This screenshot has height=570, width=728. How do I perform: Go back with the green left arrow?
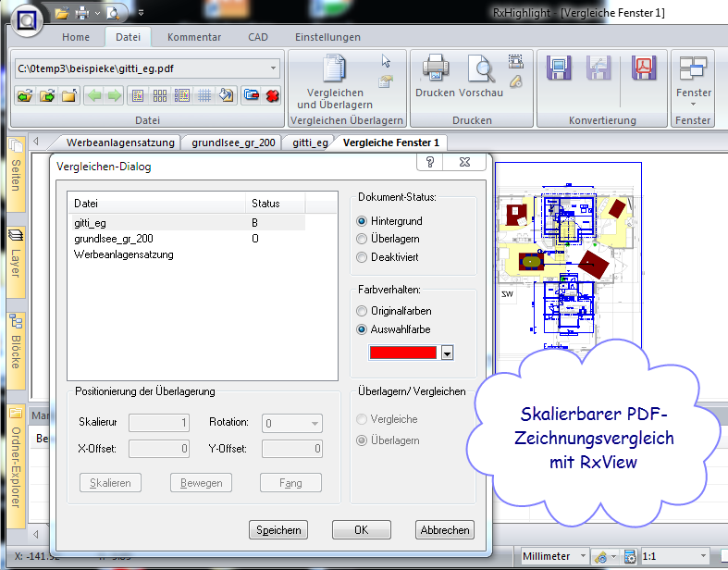[x=94, y=95]
